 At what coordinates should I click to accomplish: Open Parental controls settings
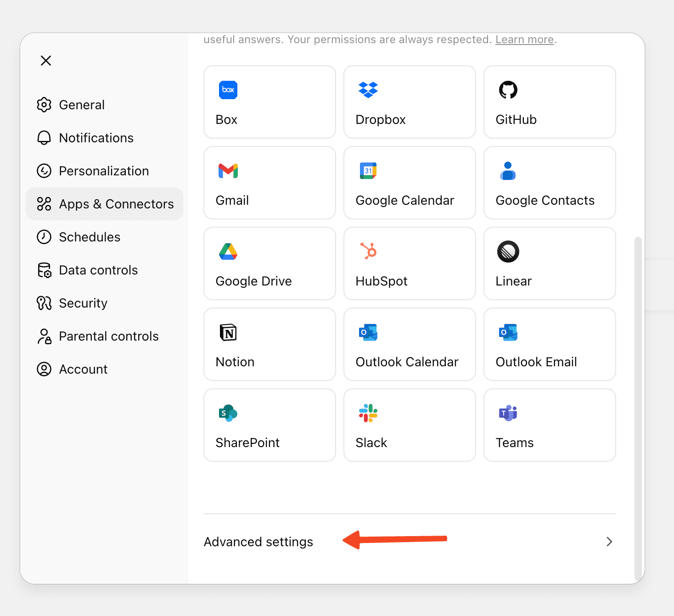pos(104,336)
